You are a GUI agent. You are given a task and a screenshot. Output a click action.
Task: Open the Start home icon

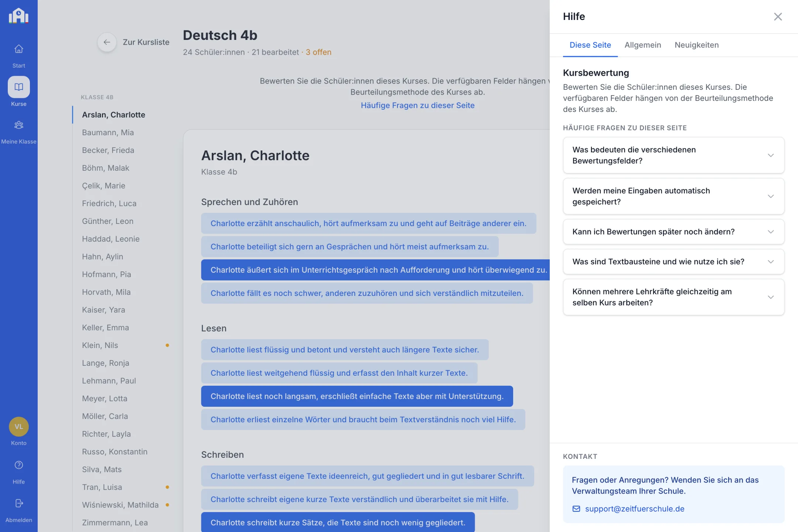click(x=18, y=49)
